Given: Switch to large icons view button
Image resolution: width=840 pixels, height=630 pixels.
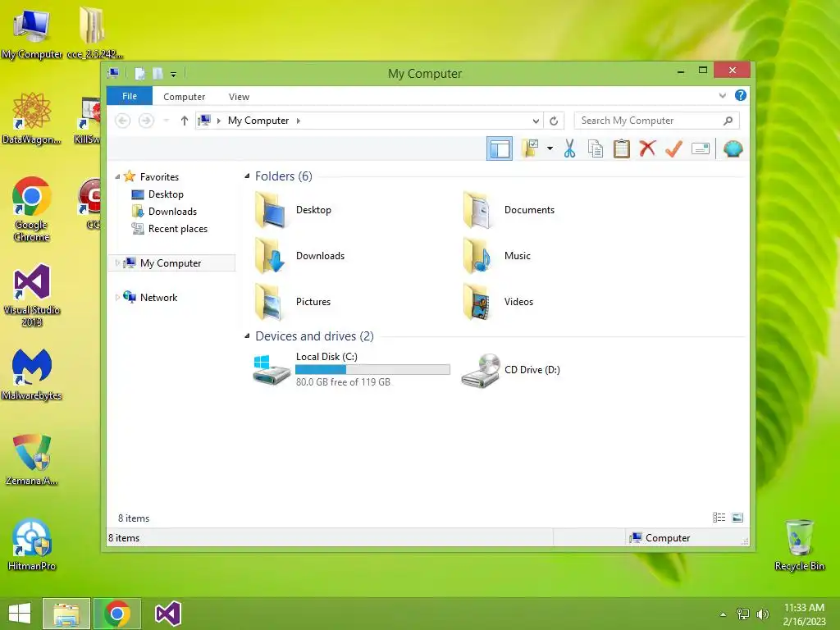Looking at the screenshot, I should (x=737, y=518).
